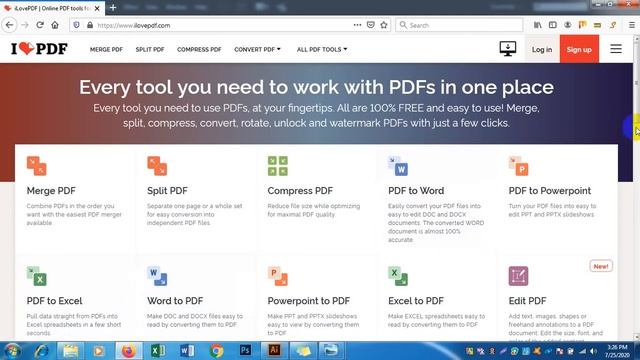This screenshot has width=640, height=360.
Task: Bookmark this page with the star icon
Action: click(x=384, y=25)
